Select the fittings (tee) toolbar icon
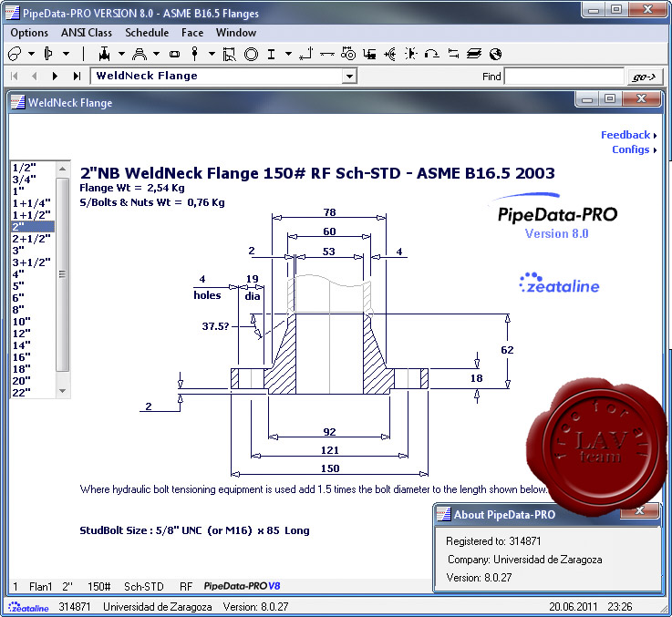 [140, 54]
